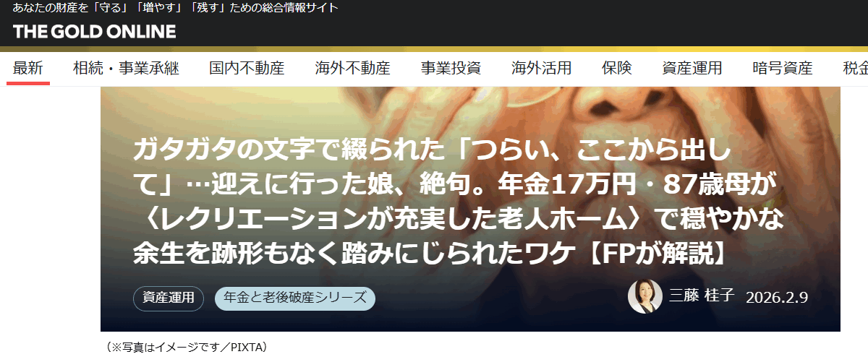Image resolution: width=868 pixels, height=362 pixels.
Task: Click the 資産運用 tag pill under headline
Action: coord(169,298)
